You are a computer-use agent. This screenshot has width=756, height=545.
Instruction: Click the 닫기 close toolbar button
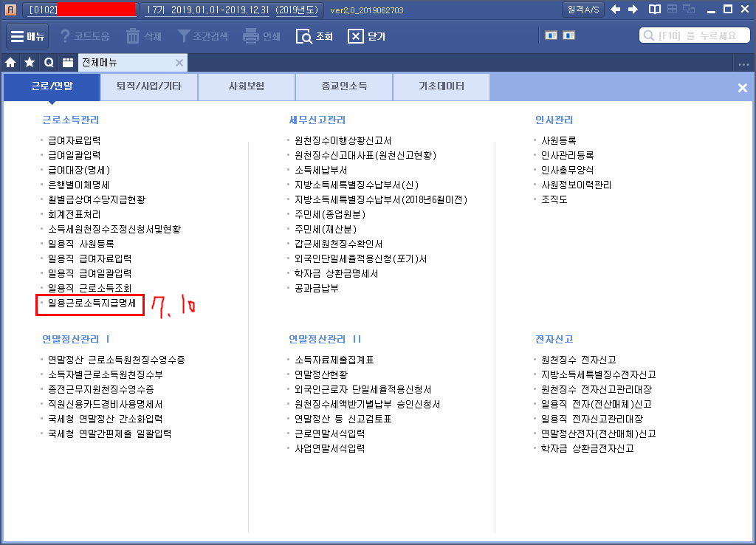pyautogui.click(x=366, y=36)
